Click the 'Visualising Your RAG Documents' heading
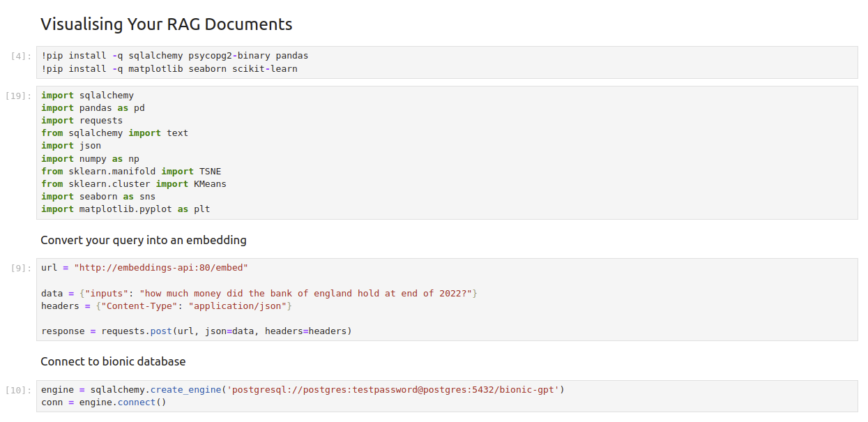Image resolution: width=868 pixels, height=422 pixels. [x=166, y=24]
